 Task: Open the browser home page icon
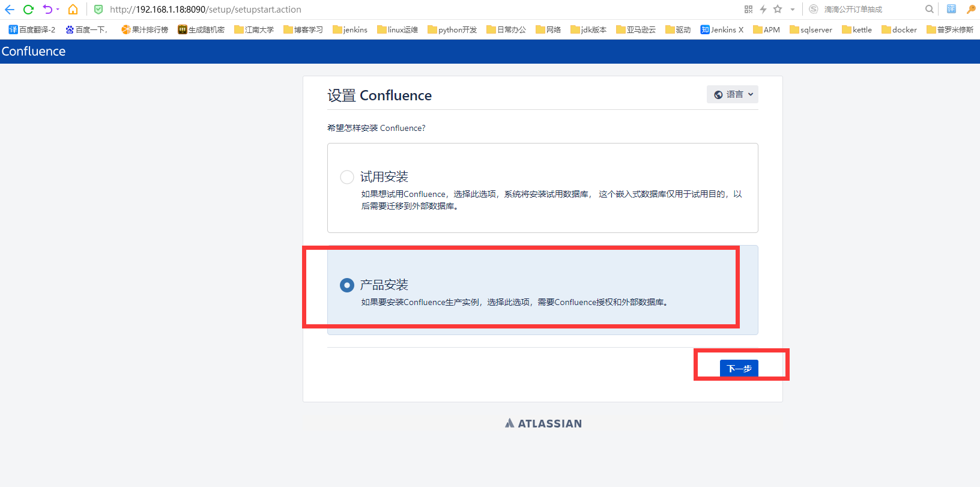(x=73, y=10)
